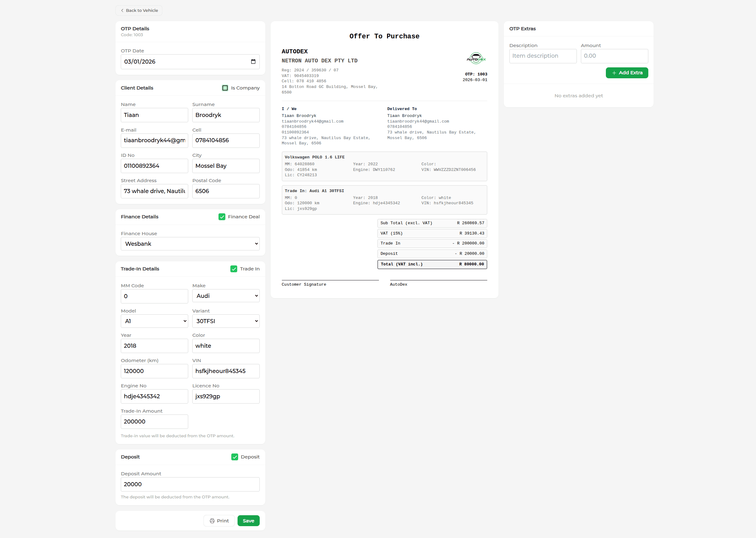Disable the Finance Deal checkbox
756x538 pixels.
coord(222,217)
